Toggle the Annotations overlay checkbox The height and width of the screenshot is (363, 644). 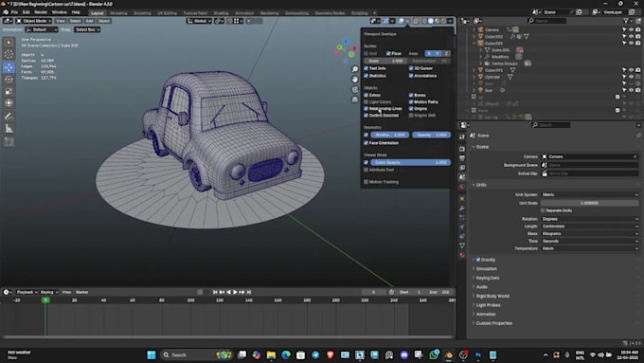pos(411,76)
